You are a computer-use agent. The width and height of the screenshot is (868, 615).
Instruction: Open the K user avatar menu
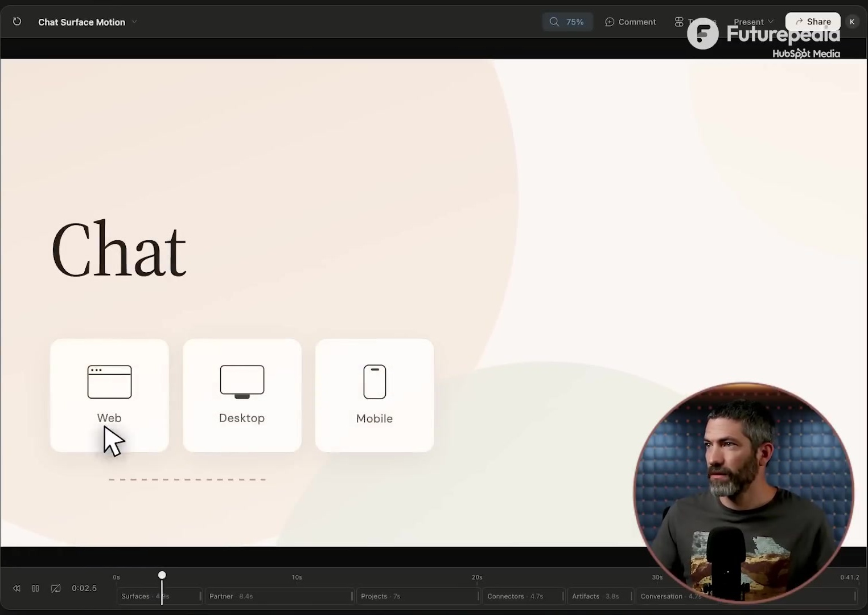click(x=852, y=22)
